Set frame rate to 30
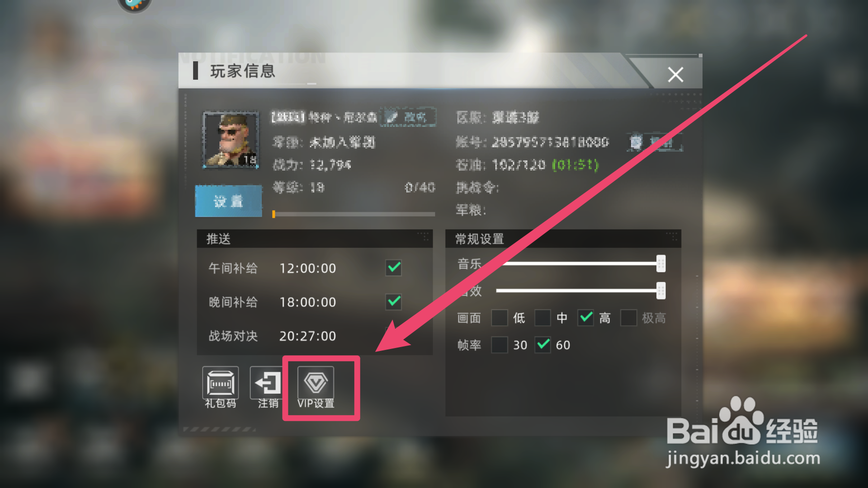Viewport: 868px width, 488px height. (500, 345)
